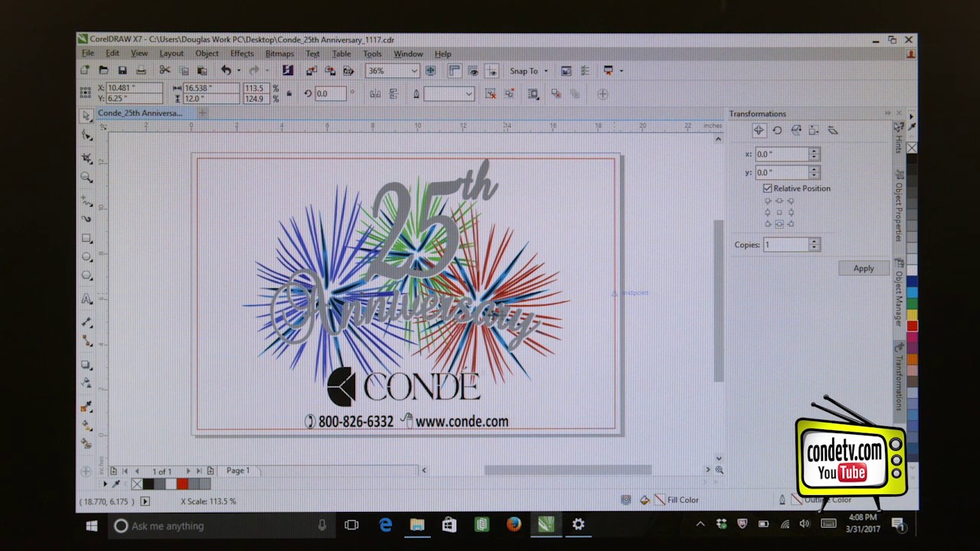
Task: Select the Ellipse tool
Action: (x=87, y=257)
